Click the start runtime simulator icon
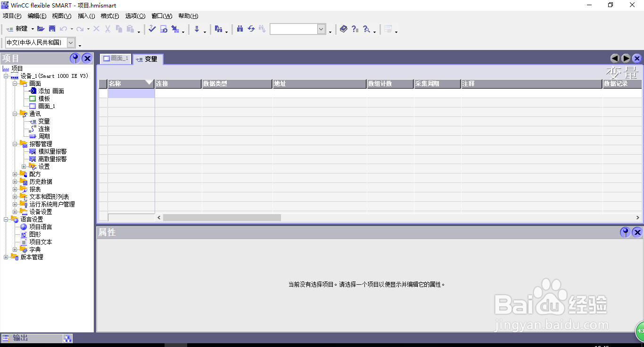This screenshot has height=347, width=644. click(164, 29)
